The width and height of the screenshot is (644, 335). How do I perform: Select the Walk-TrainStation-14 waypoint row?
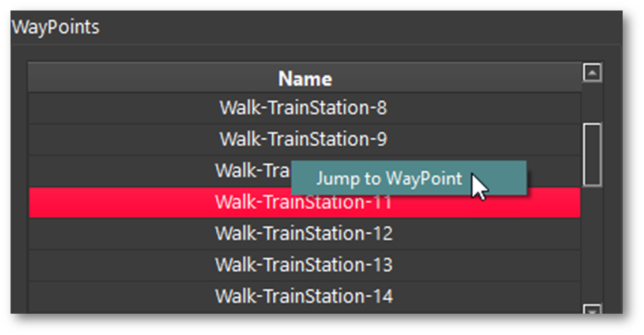[303, 296]
